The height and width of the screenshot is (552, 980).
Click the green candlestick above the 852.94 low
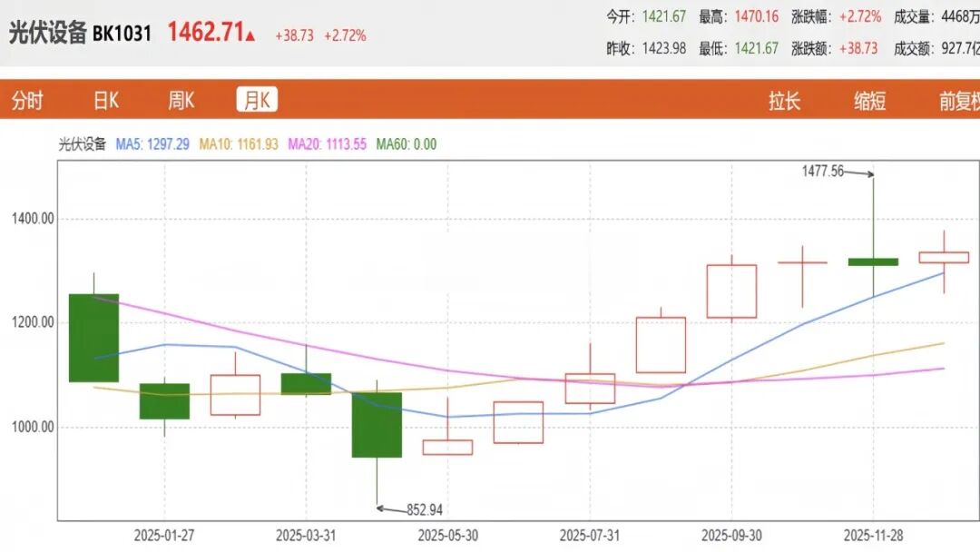tap(377, 425)
